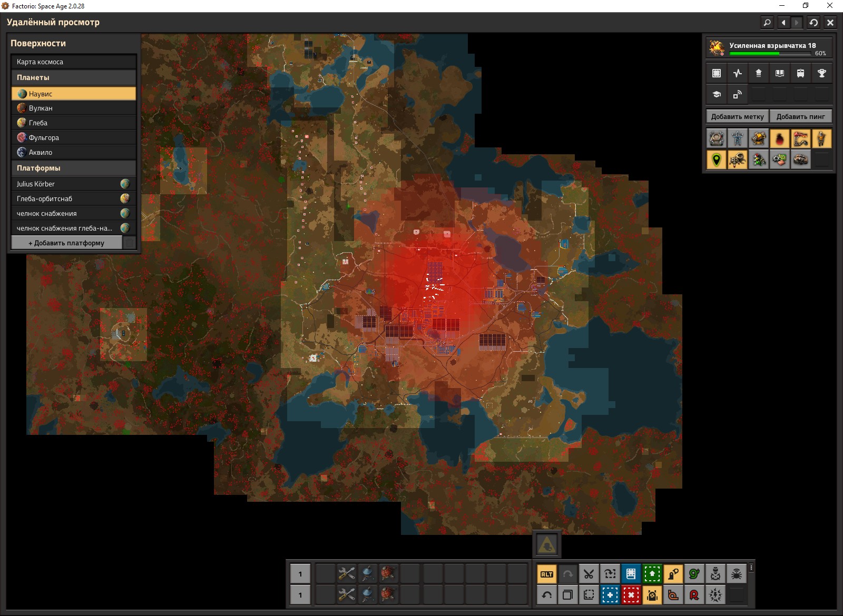Click + Добавить платформу button

pos(66,243)
